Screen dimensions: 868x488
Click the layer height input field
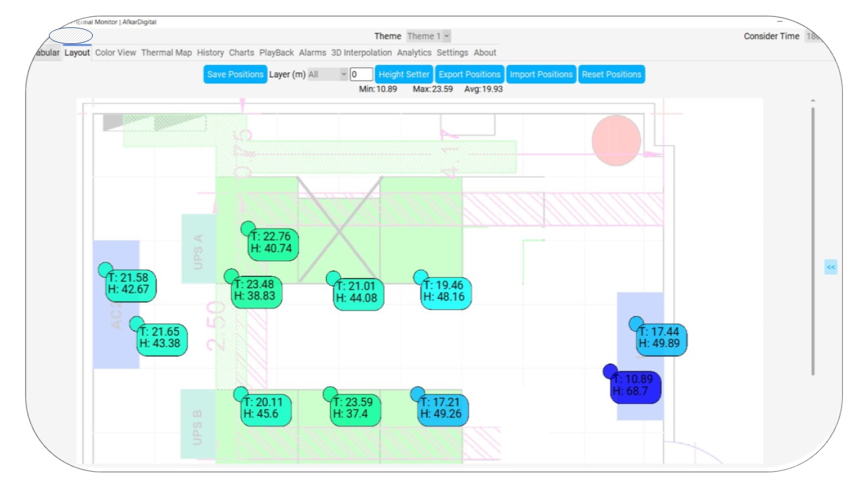pos(361,75)
